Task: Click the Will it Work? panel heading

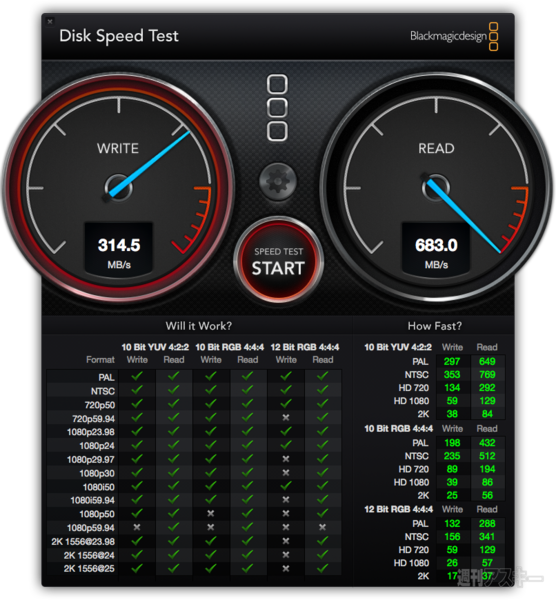Action: pos(199,326)
